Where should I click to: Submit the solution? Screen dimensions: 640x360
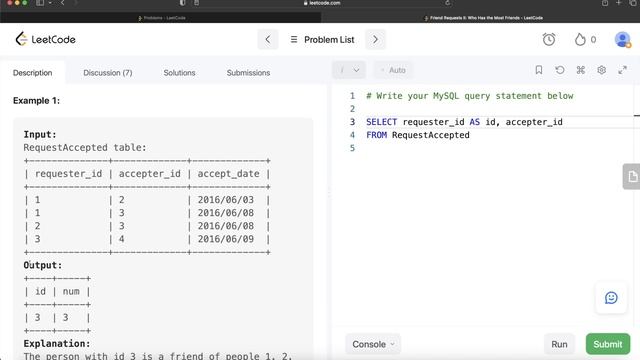click(x=608, y=344)
